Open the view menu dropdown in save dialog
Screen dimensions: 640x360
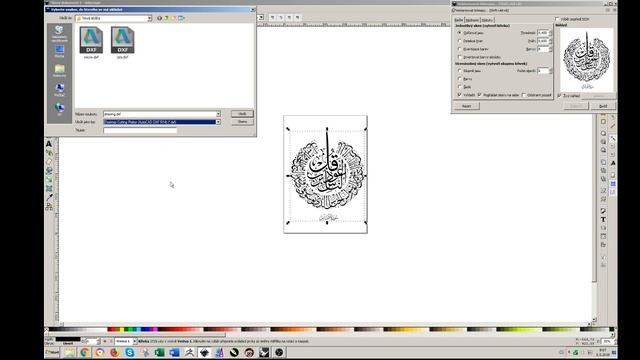click(181, 18)
